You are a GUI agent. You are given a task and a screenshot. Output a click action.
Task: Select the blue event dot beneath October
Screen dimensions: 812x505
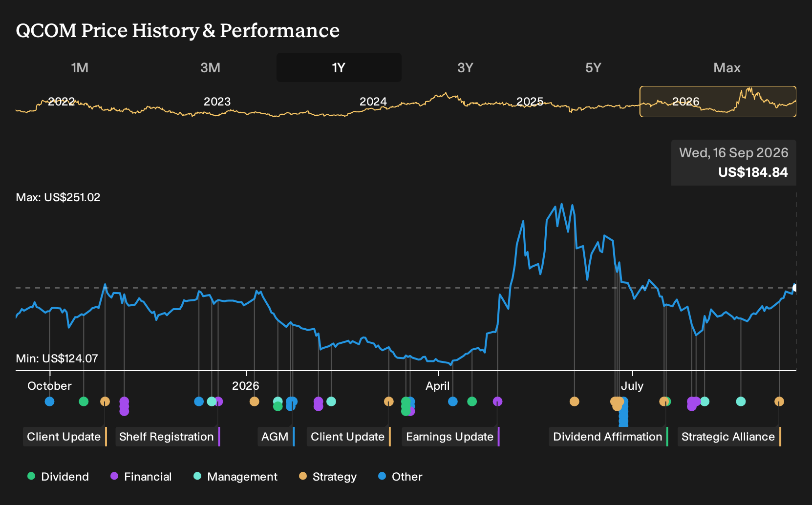(49, 401)
